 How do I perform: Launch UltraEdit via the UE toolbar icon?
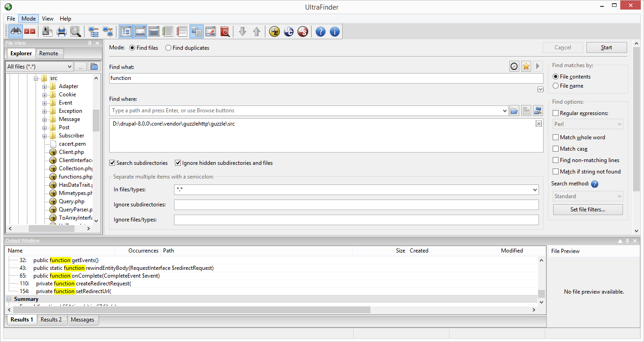(x=274, y=32)
